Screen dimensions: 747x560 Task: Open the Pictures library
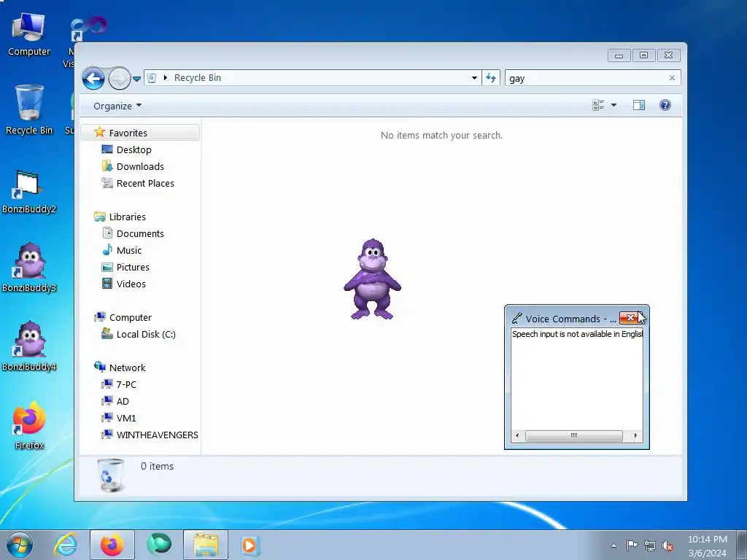133,267
